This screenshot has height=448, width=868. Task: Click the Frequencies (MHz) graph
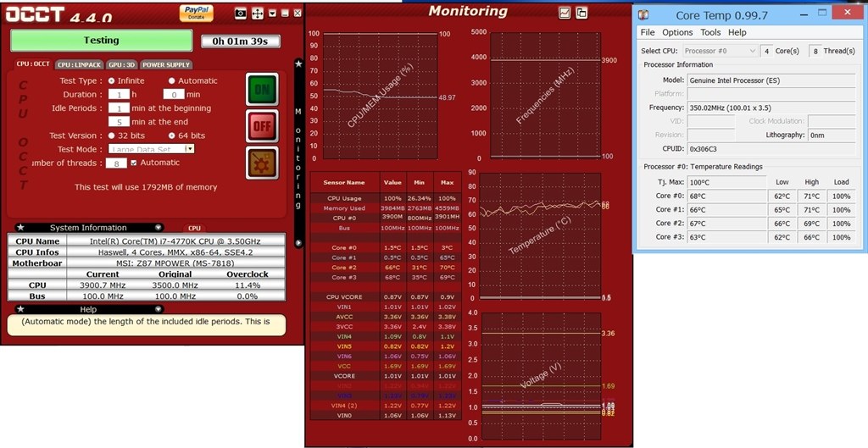(x=545, y=96)
